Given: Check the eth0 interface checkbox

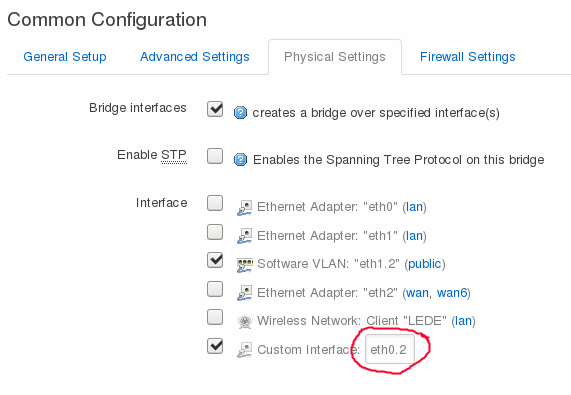Looking at the screenshot, I should [x=215, y=203].
